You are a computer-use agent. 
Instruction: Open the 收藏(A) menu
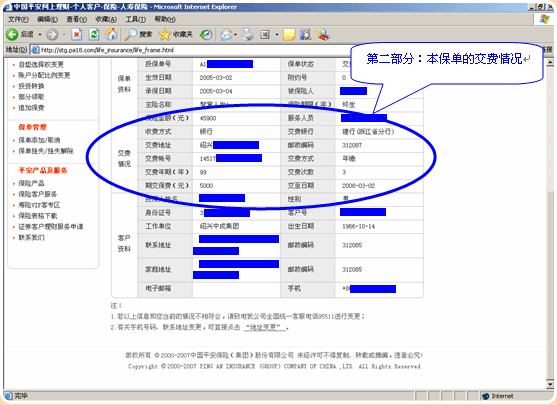pos(106,19)
